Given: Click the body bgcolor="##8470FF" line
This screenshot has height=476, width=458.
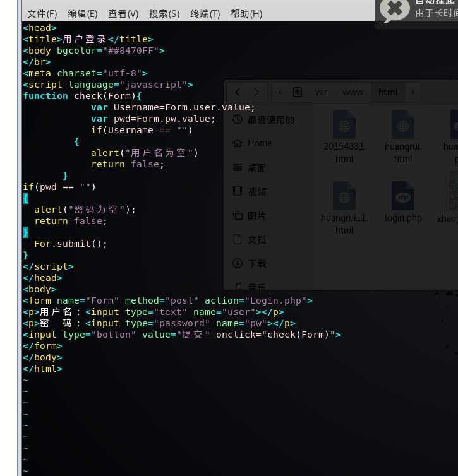Looking at the screenshot, I should tap(94, 51).
